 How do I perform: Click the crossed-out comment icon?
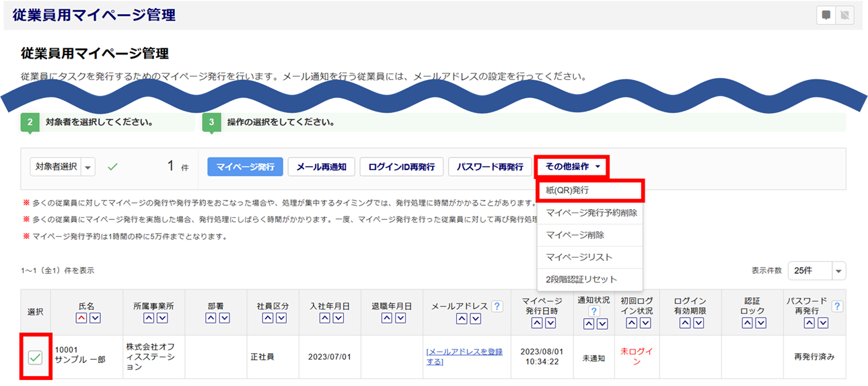(x=844, y=15)
